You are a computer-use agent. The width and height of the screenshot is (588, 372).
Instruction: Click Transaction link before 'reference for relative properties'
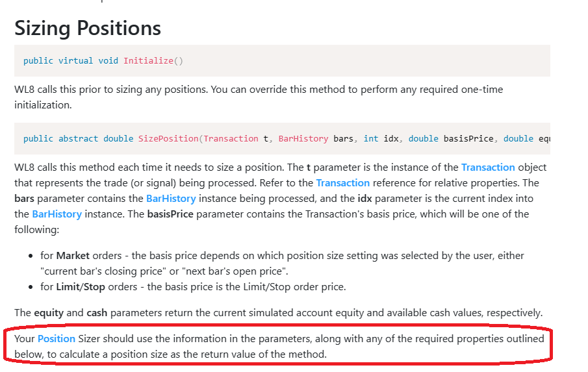pyautogui.click(x=342, y=183)
